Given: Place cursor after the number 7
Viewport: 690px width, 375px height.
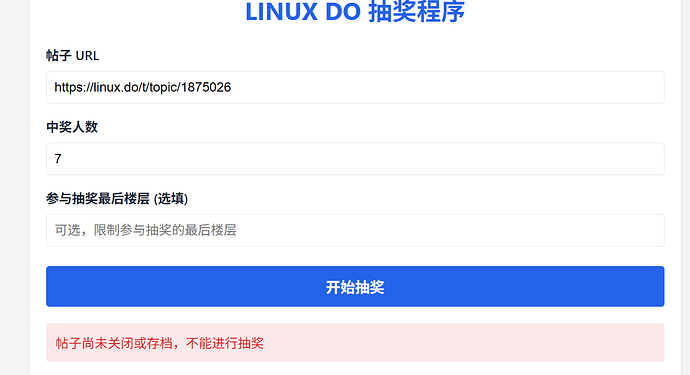Looking at the screenshot, I should coord(62,159).
